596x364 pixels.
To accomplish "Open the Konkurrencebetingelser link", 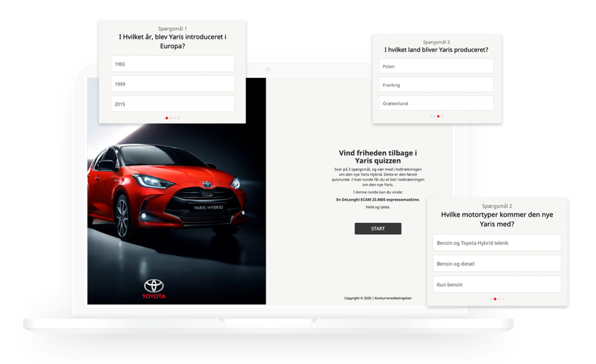I will pyautogui.click(x=393, y=298).
